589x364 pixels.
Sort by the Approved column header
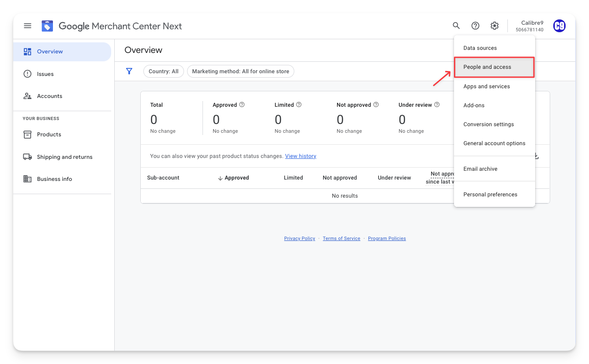pos(233,178)
